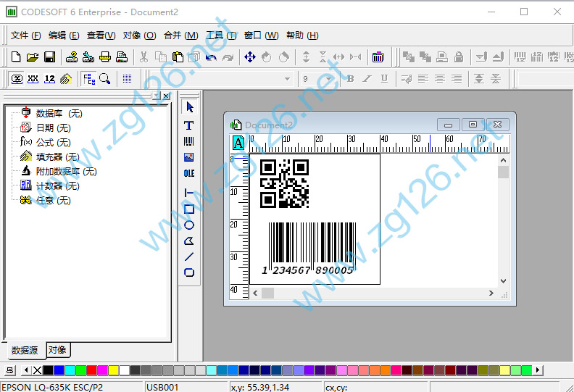Move the color palette back with the left arrow
This screenshot has width=574, height=392.
26,370
